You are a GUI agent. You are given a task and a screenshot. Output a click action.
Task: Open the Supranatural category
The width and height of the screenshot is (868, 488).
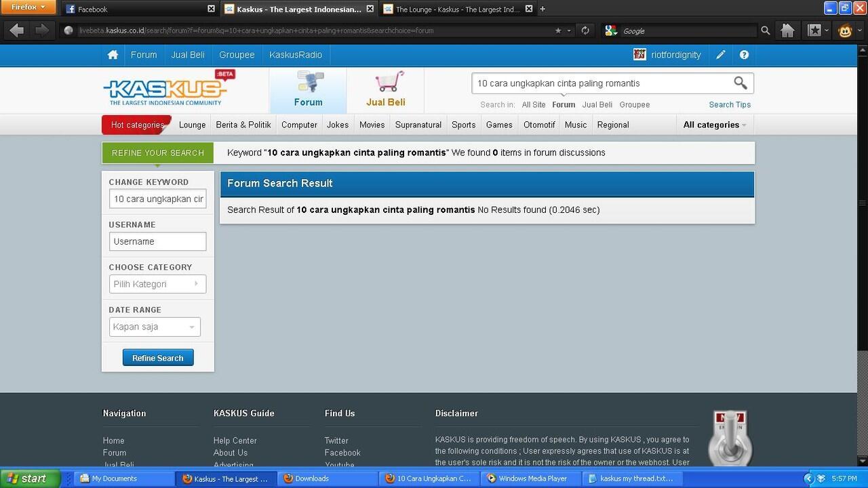(418, 125)
